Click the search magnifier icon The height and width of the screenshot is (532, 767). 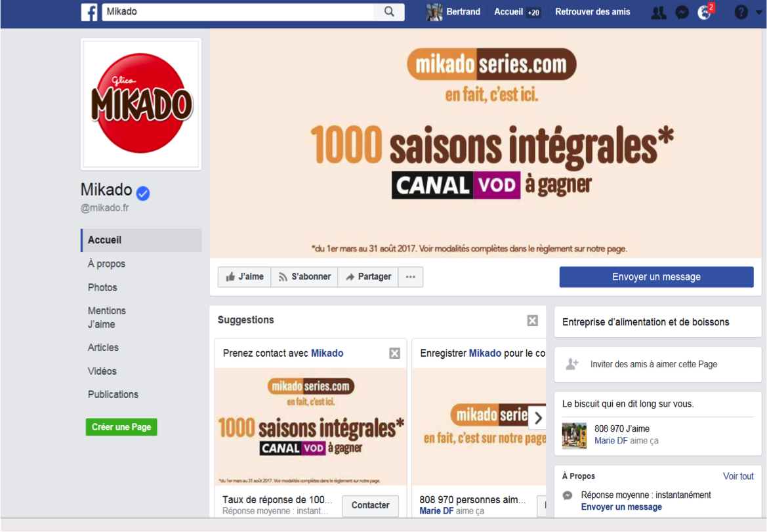[x=389, y=12]
